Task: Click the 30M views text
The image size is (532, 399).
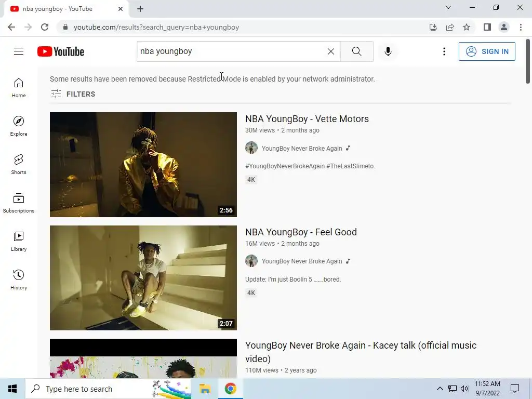Action: click(260, 130)
